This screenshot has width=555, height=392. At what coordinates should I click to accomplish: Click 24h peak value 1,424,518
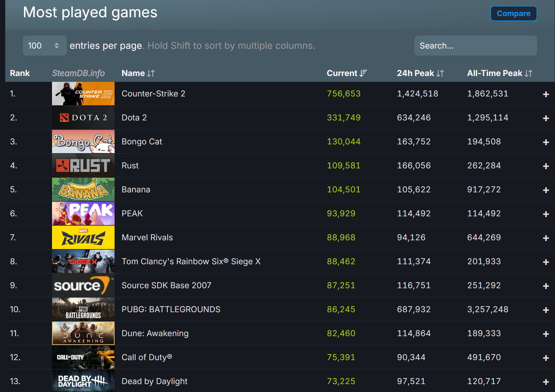click(417, 94)
